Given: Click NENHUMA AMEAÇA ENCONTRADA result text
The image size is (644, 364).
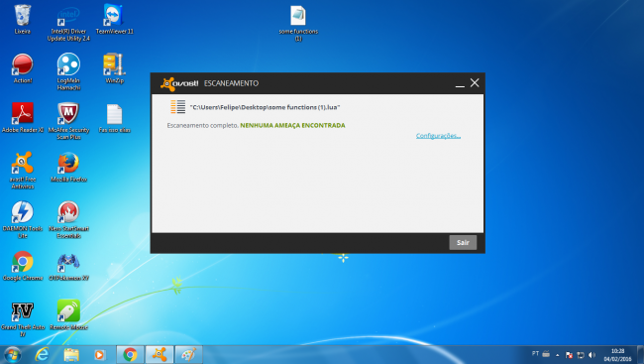Looking at the screenshot, I should (292, 125).
